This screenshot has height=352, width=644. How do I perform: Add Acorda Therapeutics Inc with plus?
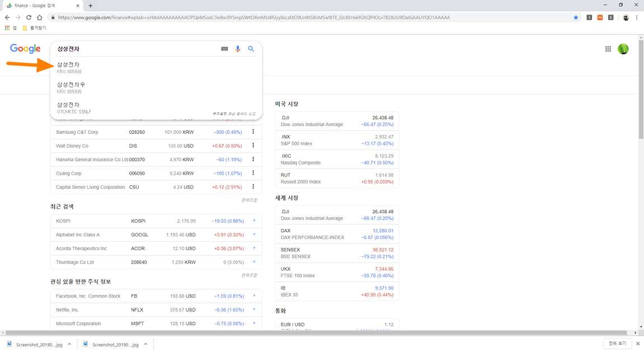click(254, 248)
